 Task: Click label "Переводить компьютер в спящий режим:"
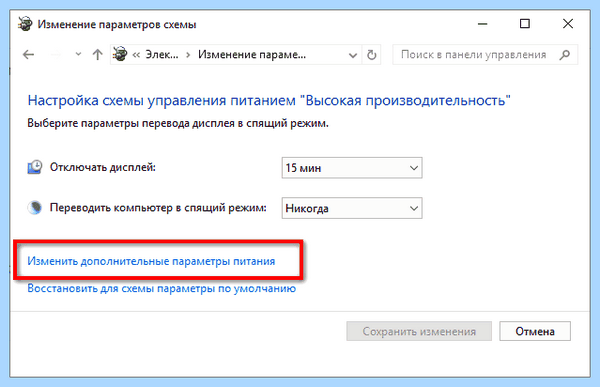pyautogui.click(x=158, y=207)
